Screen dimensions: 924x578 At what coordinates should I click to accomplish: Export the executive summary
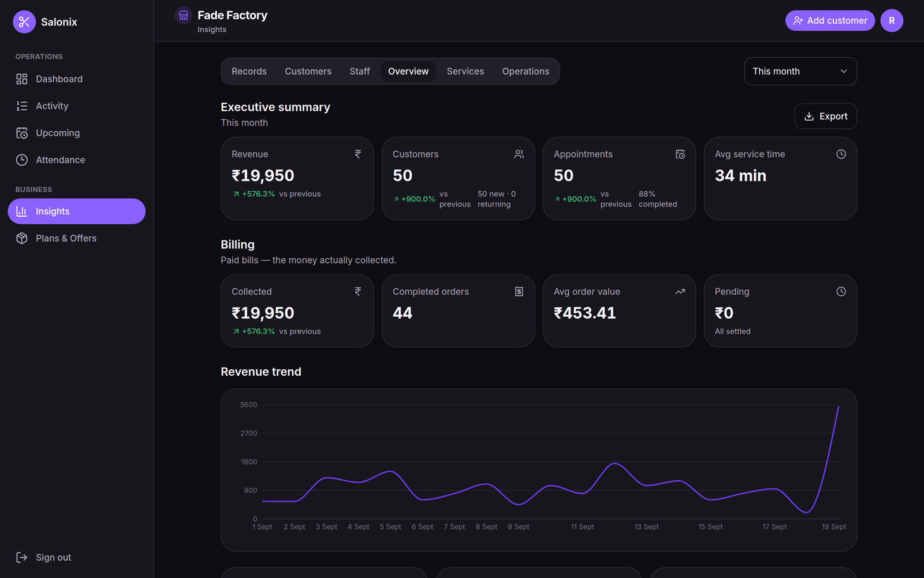[826, 116]
